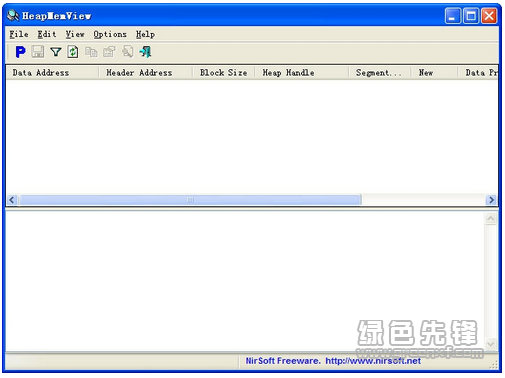505x378 pixels.
Task: Click the Exit toolbar icon
Action: (145, 52)
